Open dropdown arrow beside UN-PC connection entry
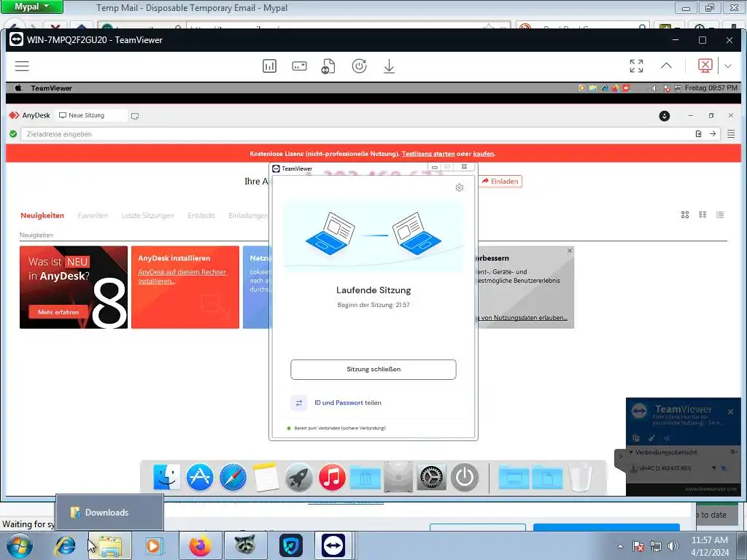Screen dimensions: 747x560 (713, 469)
